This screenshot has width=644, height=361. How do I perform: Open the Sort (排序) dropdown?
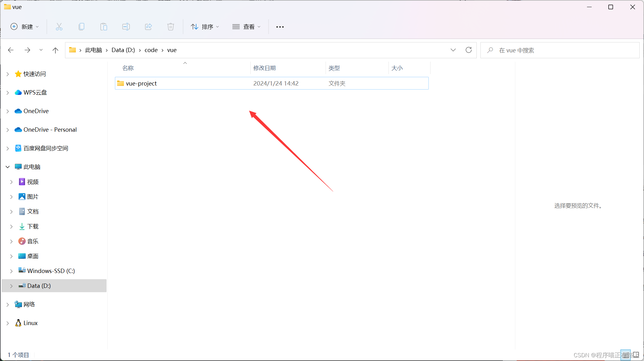click(205, 27)
